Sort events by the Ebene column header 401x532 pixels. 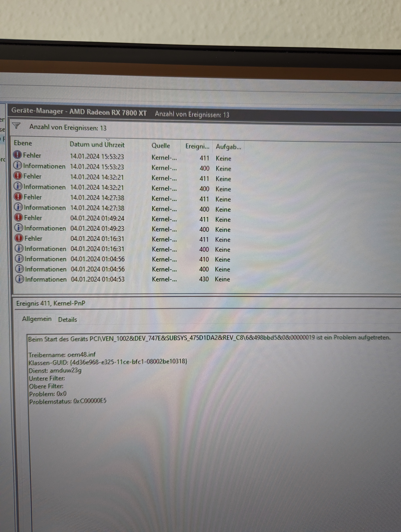23,143
